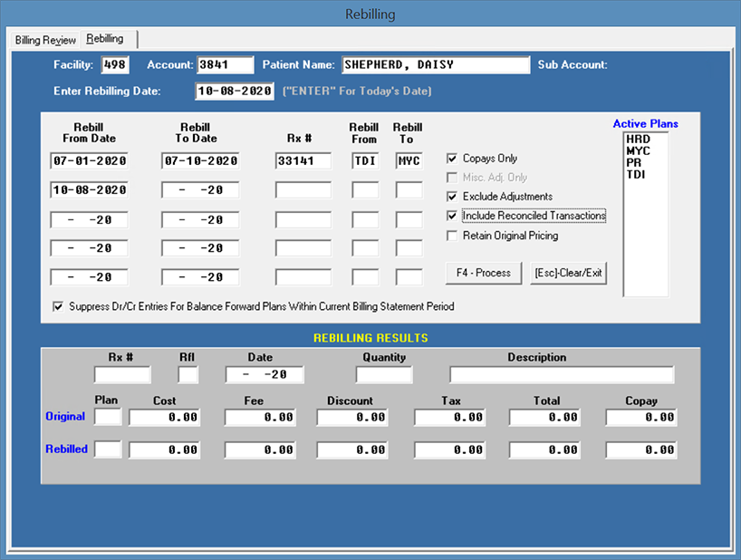Select the PR plan entry
The image size is (741, 560).
(x=632, y=161)
